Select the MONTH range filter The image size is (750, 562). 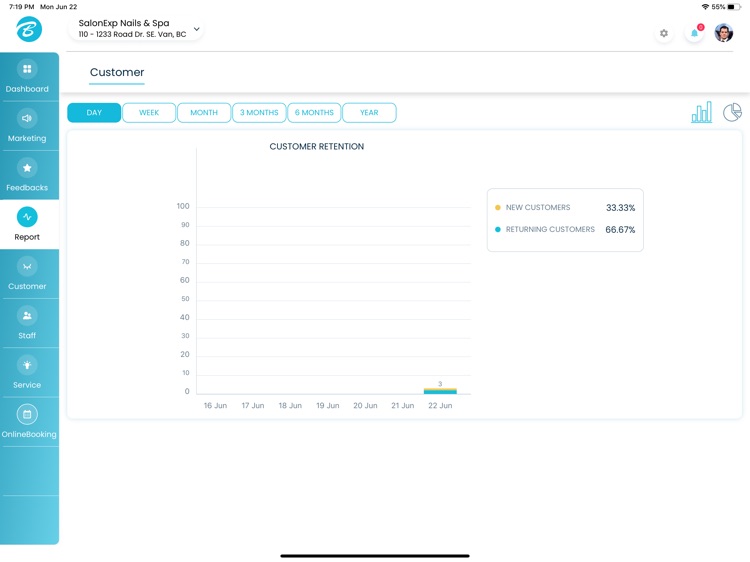tap(204, 113)
